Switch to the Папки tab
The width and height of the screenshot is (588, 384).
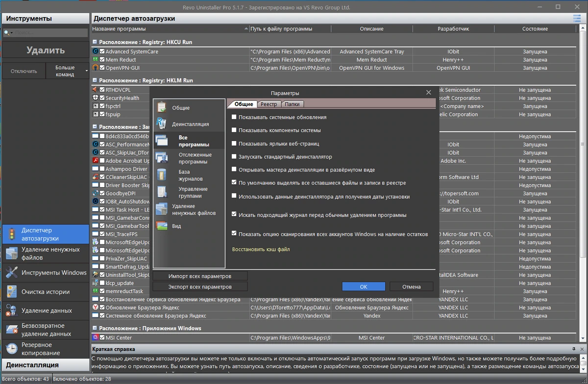click(293, 104)
